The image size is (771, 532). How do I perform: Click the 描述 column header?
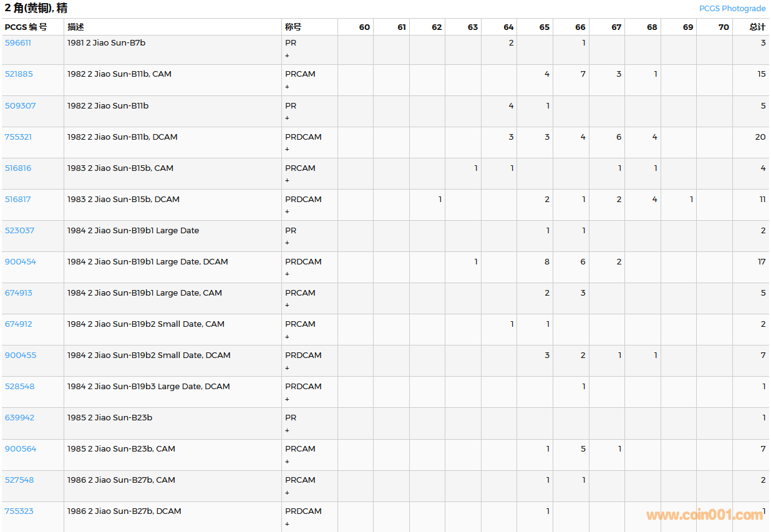(75, 27)
